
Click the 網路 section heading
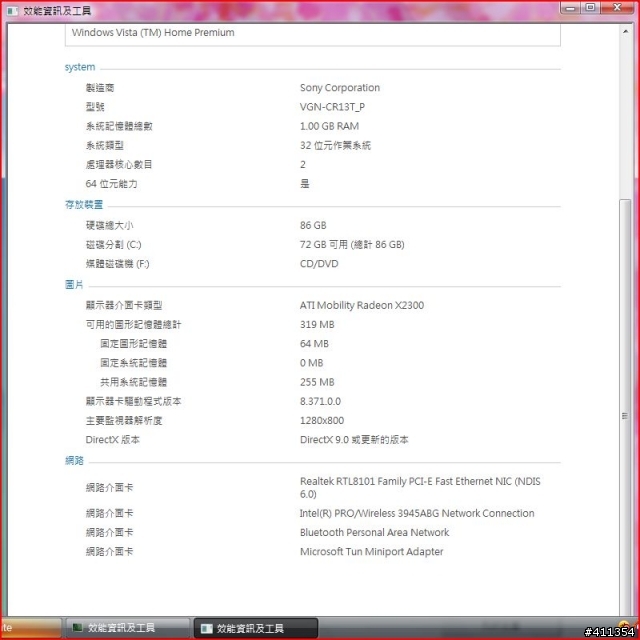pos(74,461)
